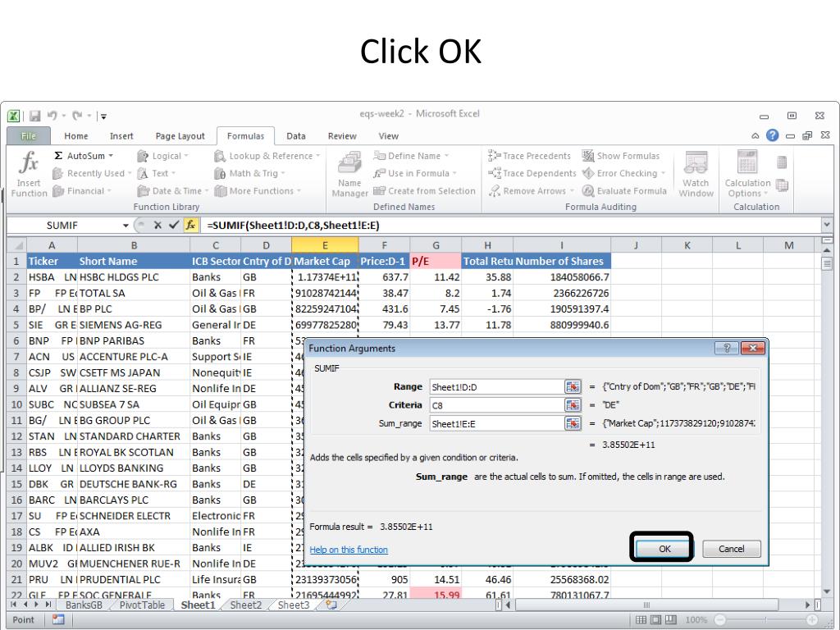Click Cancel in Function Arguments
Viewport: 840px width, 630px height.
click(x=731, y=549)
